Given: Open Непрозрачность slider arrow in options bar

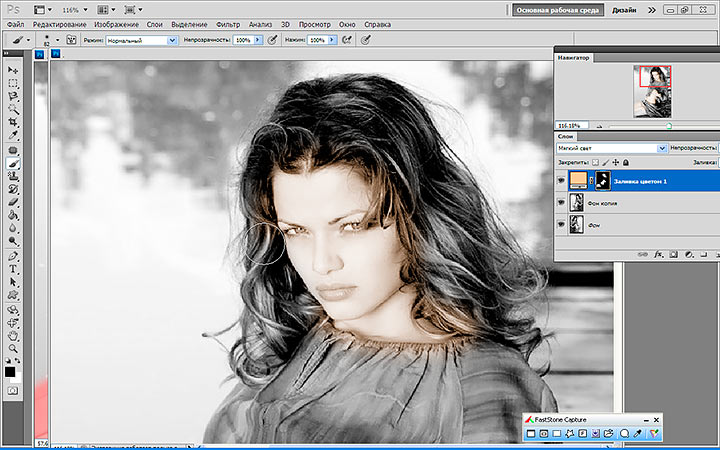Looking at the screenshot, I should [258, 40].
